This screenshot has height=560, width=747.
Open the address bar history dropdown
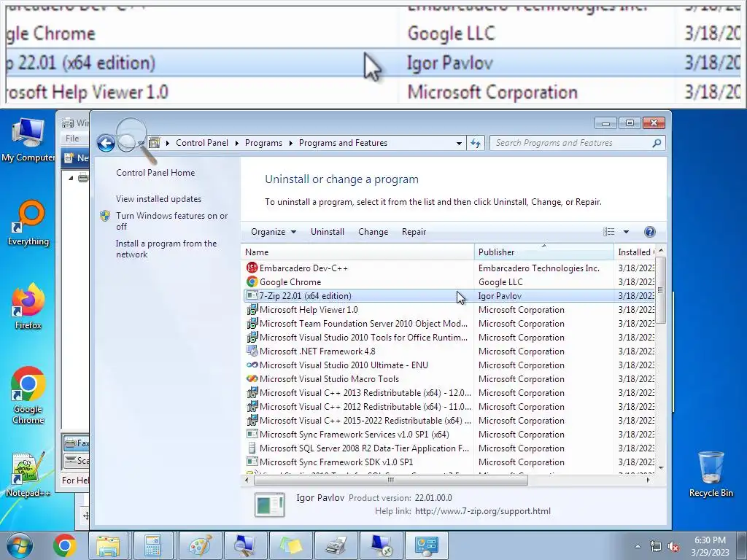point(459,143)
